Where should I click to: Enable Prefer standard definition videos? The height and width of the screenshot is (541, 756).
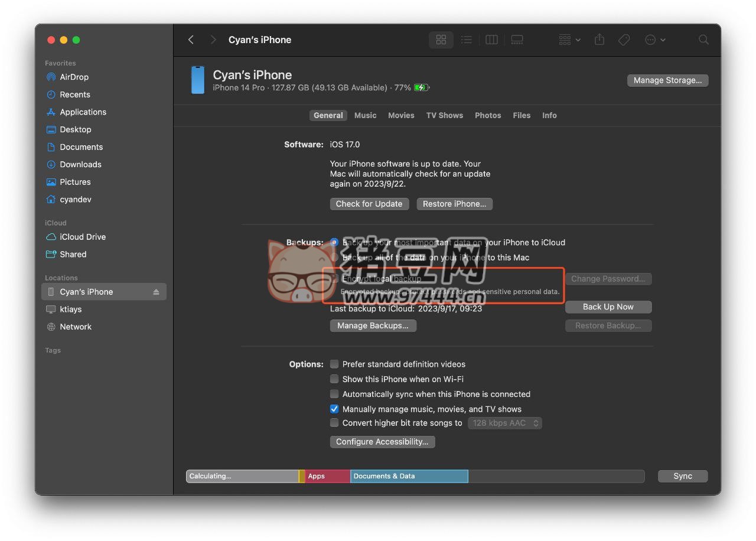click(334, 364)
